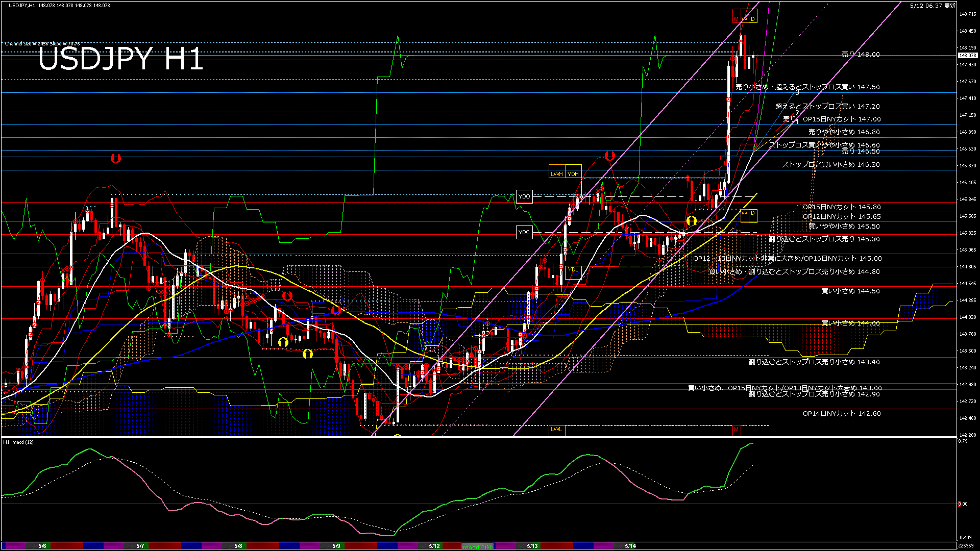Viewport: 980px width, 551px height.
Task: Click current price tag 148.078 on axis
Action: tap(967, 55)
